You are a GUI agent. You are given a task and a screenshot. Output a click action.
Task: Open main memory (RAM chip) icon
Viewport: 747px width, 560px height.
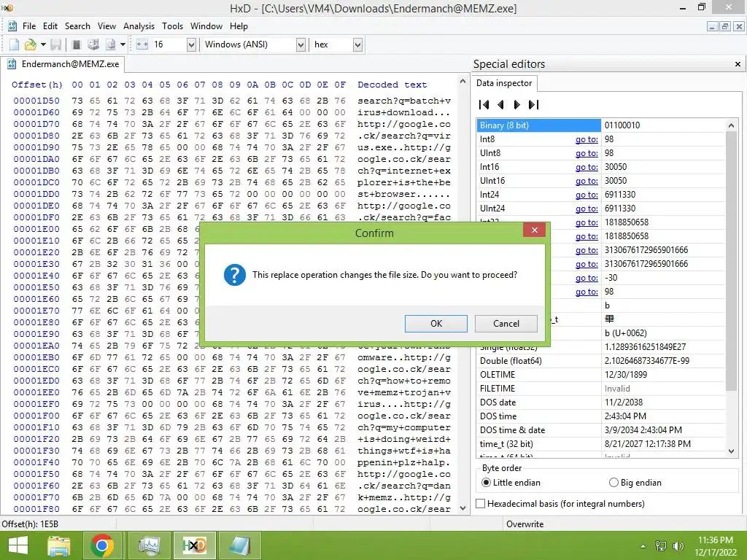click(x=76, y=44)
